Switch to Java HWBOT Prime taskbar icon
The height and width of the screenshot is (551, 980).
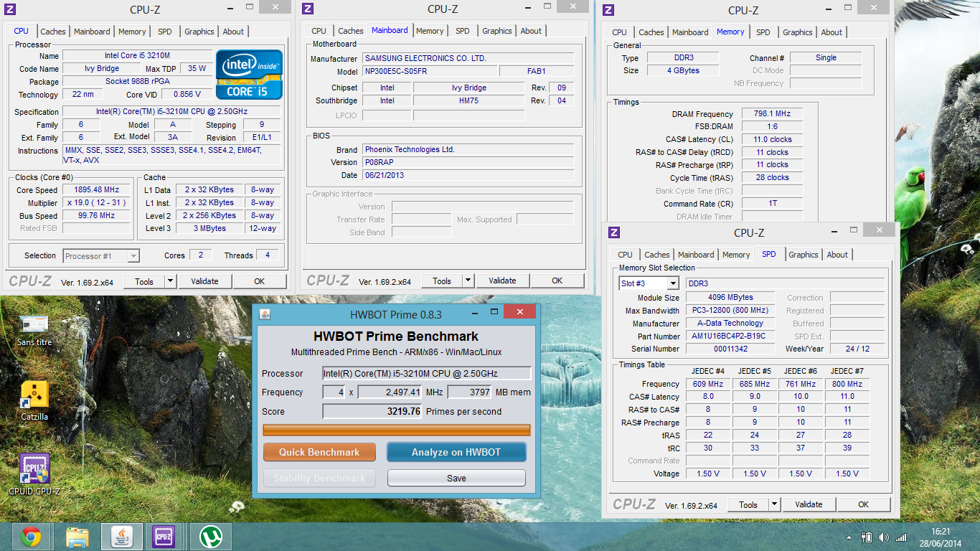pos(122,537)
